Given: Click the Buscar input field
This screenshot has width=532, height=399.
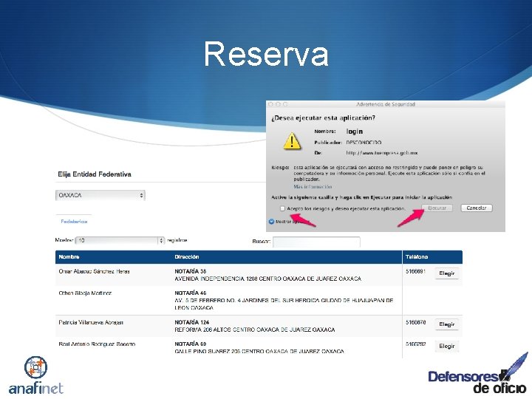Looking at the screenshot, I should click(316, 242).
